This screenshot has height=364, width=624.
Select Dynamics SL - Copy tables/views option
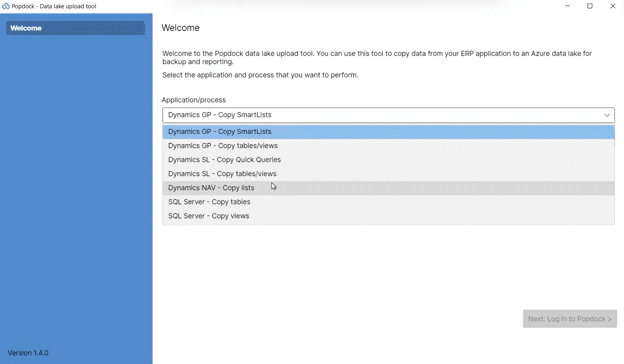222,174
